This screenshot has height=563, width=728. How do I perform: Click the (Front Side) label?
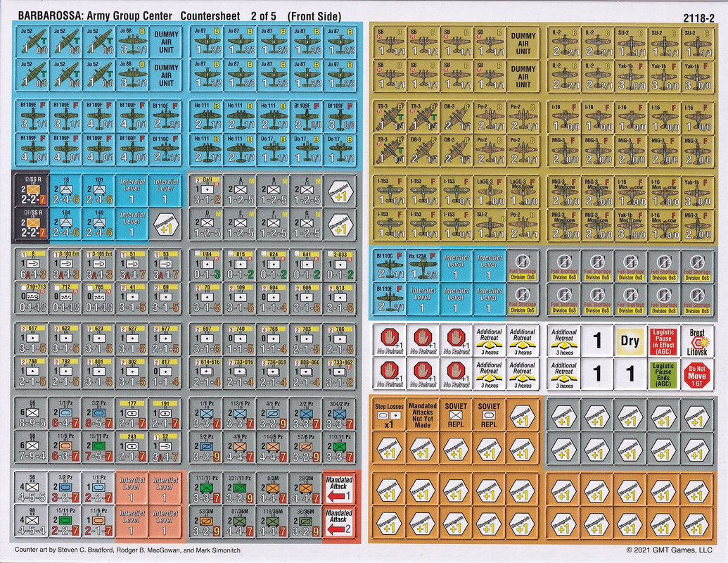point(314,16)
